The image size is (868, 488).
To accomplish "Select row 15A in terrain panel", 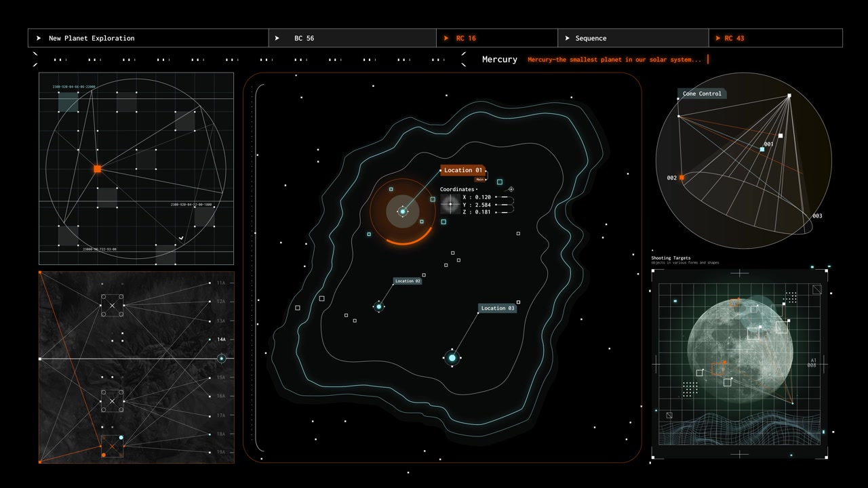I will tap(221, 378).
